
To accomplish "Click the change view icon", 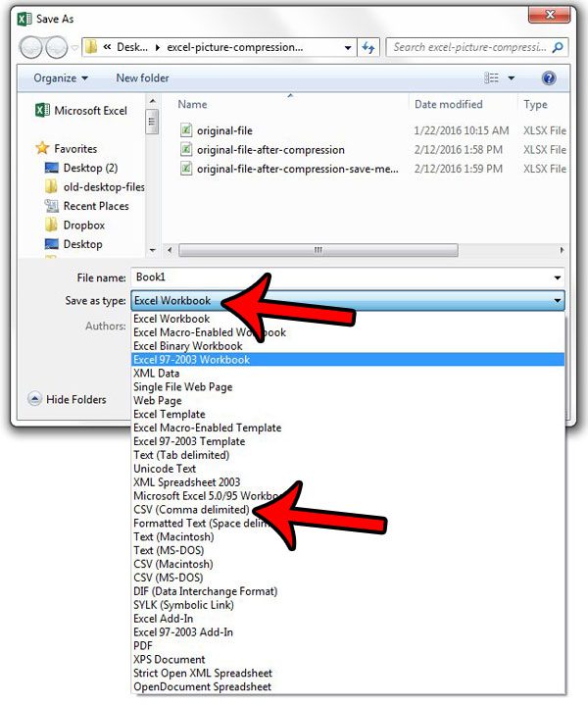I will (491, 78).
